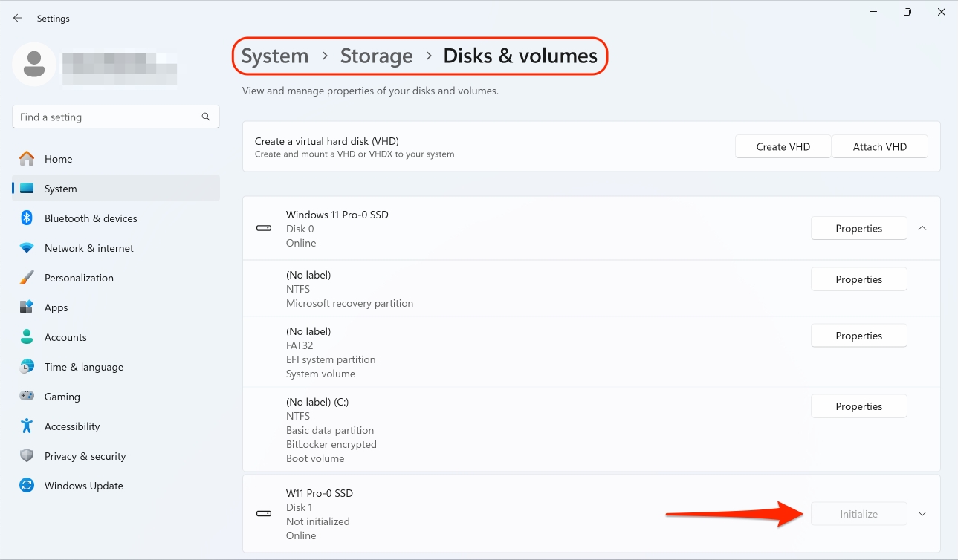Go back using the back arrow
958x560 pixels.
pyautogui.click(x=18, y=19)
